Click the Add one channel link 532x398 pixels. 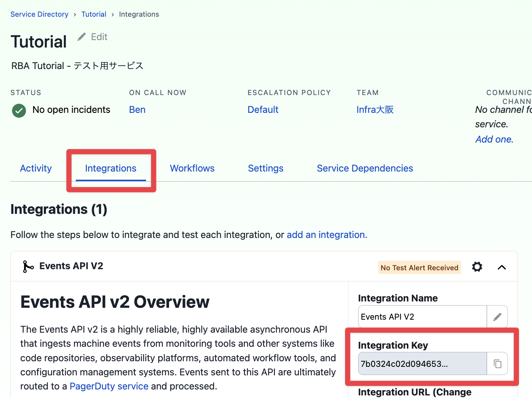494,139
